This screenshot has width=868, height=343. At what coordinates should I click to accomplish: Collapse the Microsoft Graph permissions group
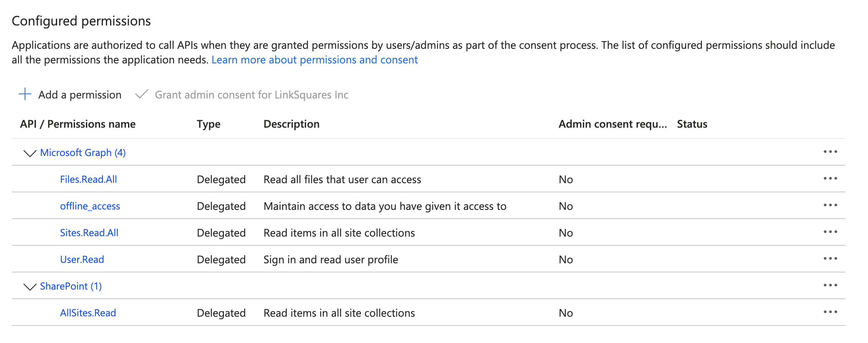pos(30,153)
